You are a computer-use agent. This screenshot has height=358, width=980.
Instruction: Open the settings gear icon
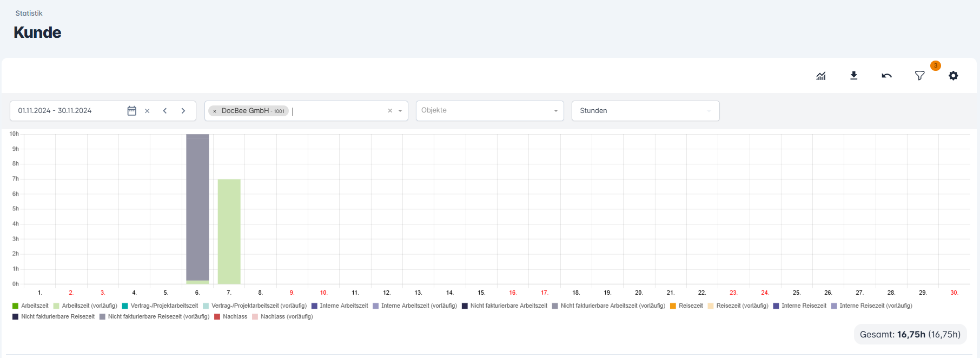point(953,76)
